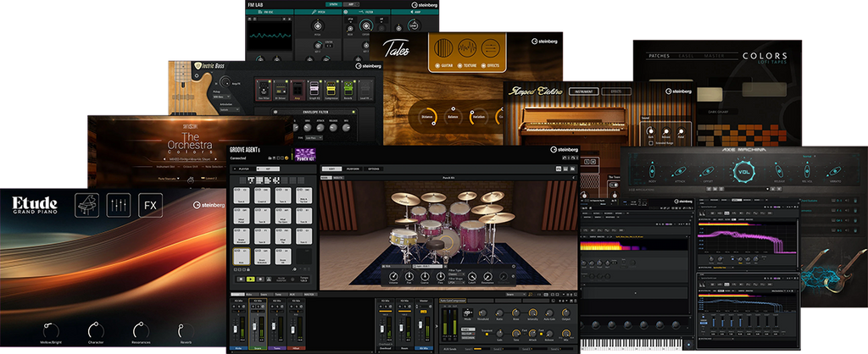Select the Env Filter pedal in Electric Bass
The image size is (868, 354).
263,90
